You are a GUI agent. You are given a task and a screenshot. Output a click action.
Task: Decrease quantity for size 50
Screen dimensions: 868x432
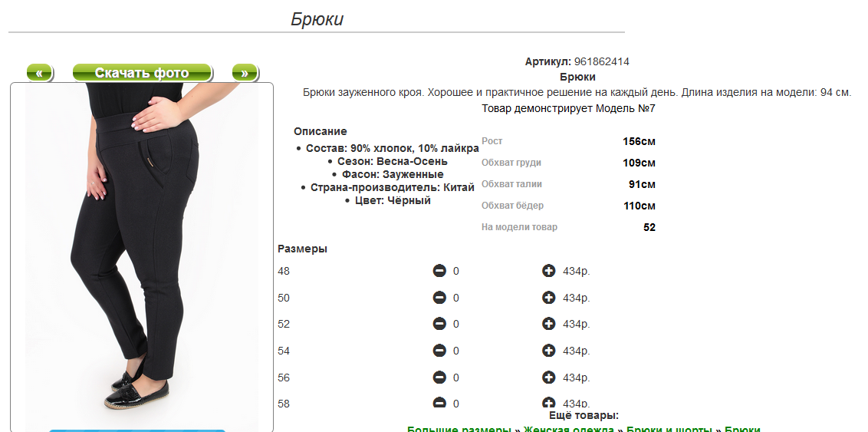pos(439,298)
